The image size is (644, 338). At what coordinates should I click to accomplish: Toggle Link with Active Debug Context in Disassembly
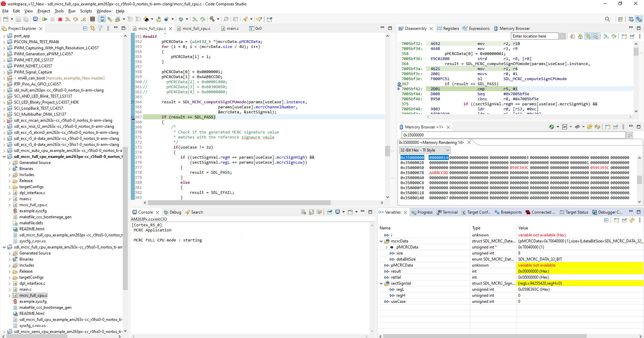[588, 37]
